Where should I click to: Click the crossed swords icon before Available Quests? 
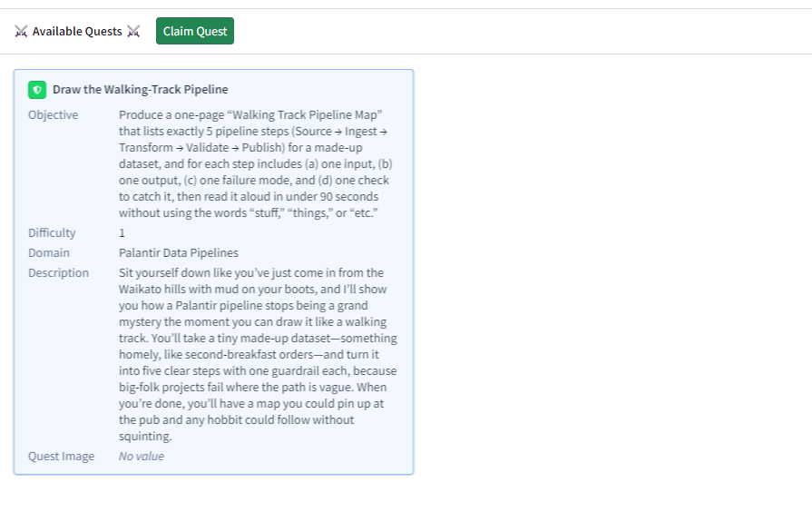(x=22, y=32)
